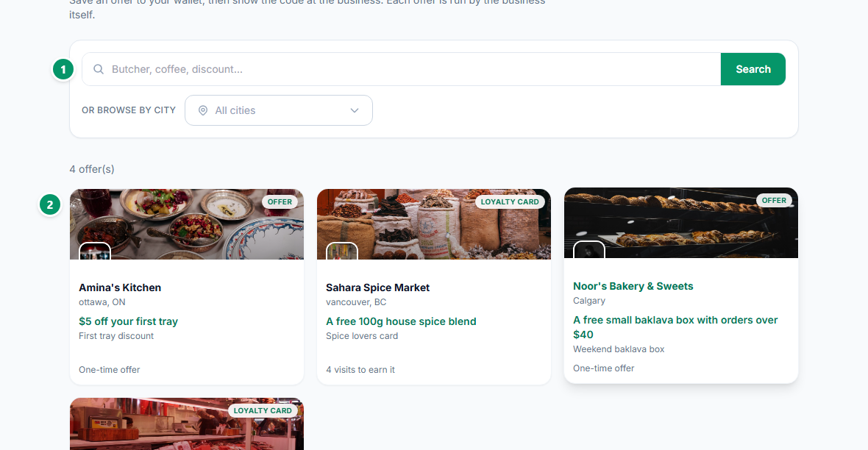Open the All cities dropdown
This screenshot has height=450, width=868.
pos(279,111)
